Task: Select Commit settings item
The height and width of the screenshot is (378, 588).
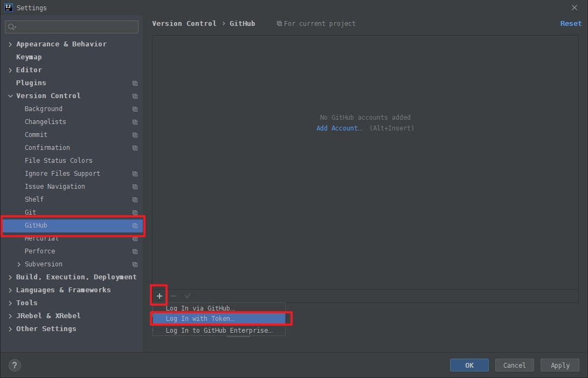Action: (x=36, y=135)
